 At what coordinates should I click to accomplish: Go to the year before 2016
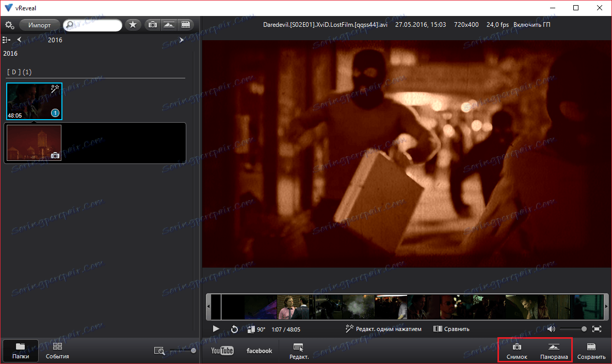point(19,39)
